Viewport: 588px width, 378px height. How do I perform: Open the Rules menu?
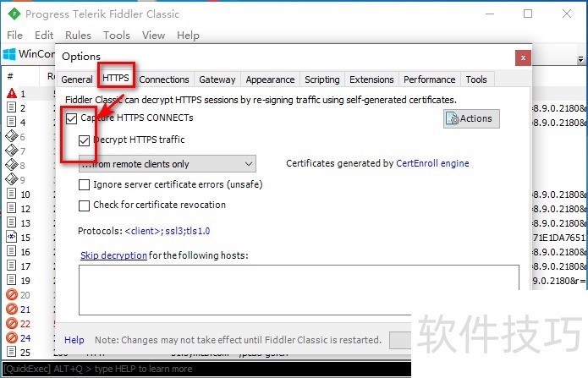coord(78,36)
